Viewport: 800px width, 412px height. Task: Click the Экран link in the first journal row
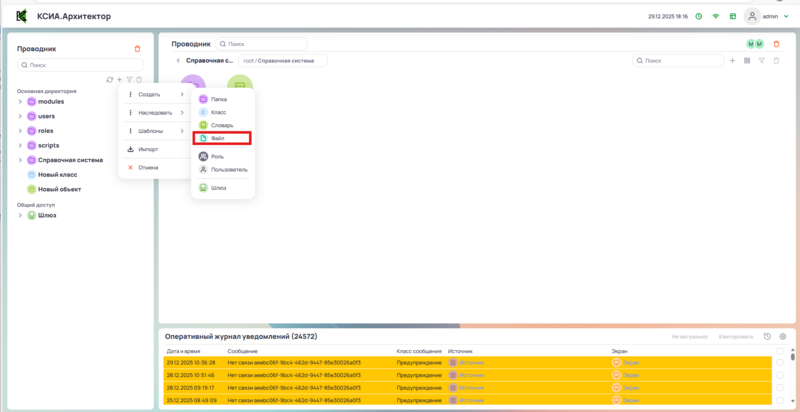[x=630, y=362]
